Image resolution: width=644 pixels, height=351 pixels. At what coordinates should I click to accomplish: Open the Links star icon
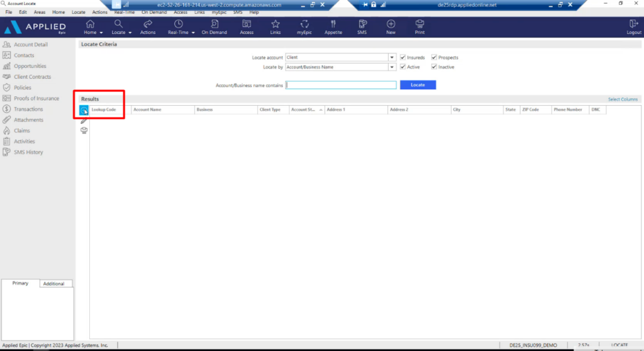click(x=275, y=24)
